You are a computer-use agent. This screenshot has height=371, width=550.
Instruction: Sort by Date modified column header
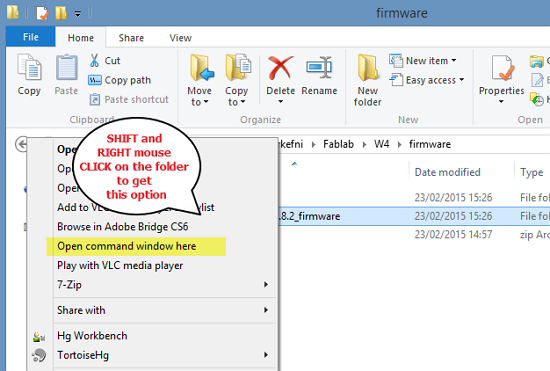[x=447, y=172]
